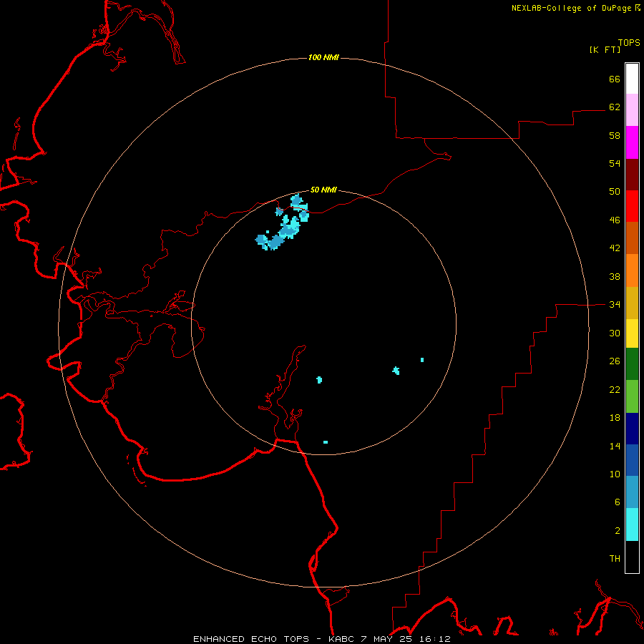Click the bright red legend segment
This screenshot has height=644, width=644.
point(632,206)
